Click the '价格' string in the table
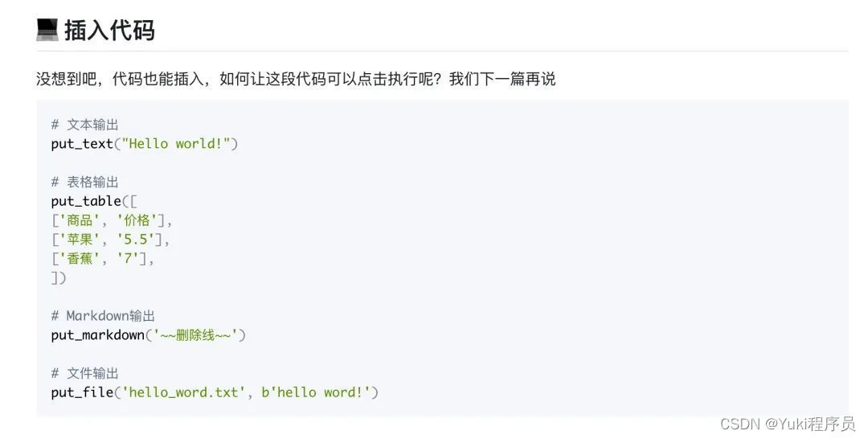Image resolution: width=868 pixels, height=439 pixels. 137,220
